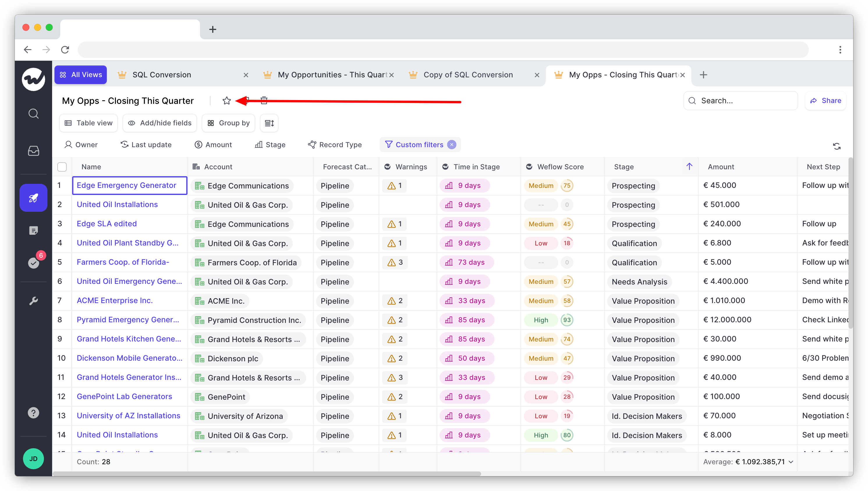Image resolution: width=868 pixels, height=491 pixels.
Task: Open the Group by options
Action: pyautogui.click(x=228, y=123)
